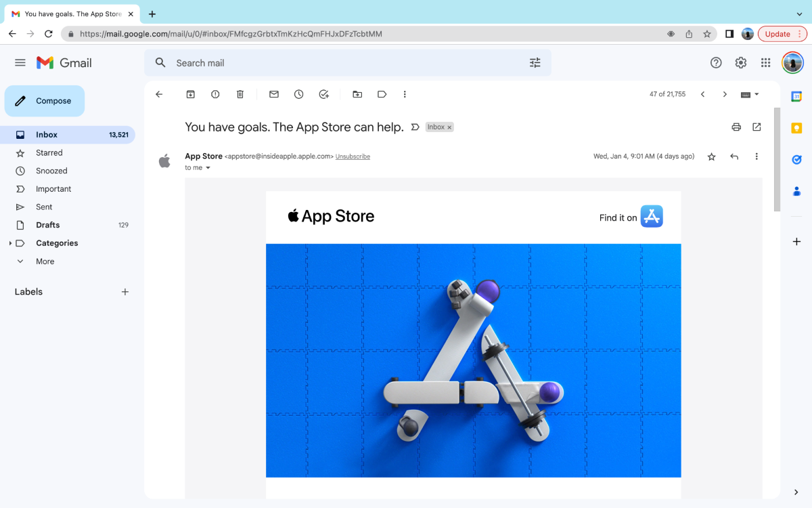
Task: Open Gmail Support help icon
Action: [716, 62]
